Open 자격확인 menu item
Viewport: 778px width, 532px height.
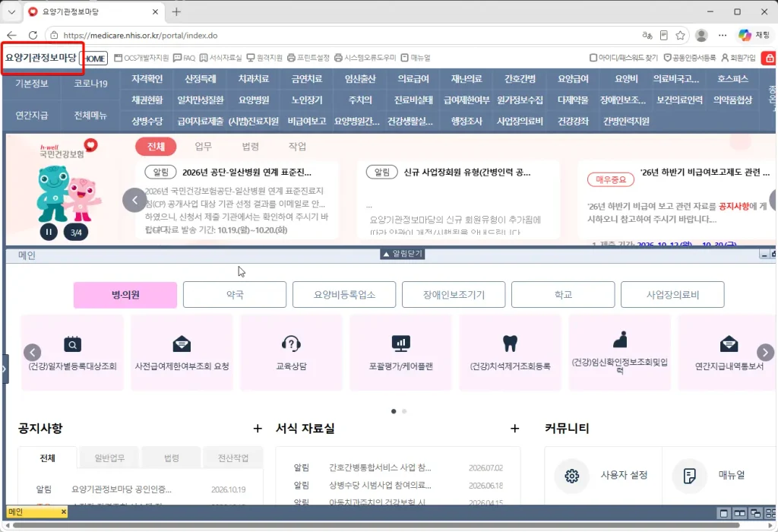[147, 79]
